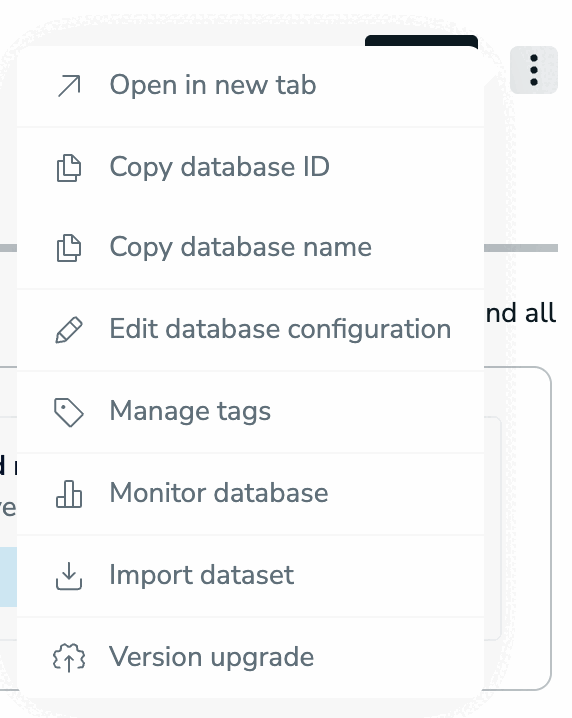The image size is (572, 718).
Task: Start Version upgrade from the menu
Action: (x=251, y=658)
